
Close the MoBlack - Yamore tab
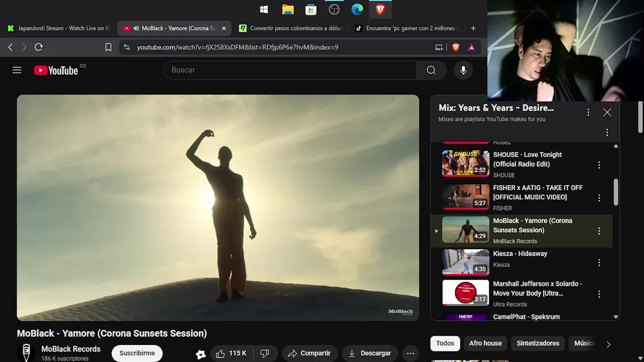pos(224,28)
